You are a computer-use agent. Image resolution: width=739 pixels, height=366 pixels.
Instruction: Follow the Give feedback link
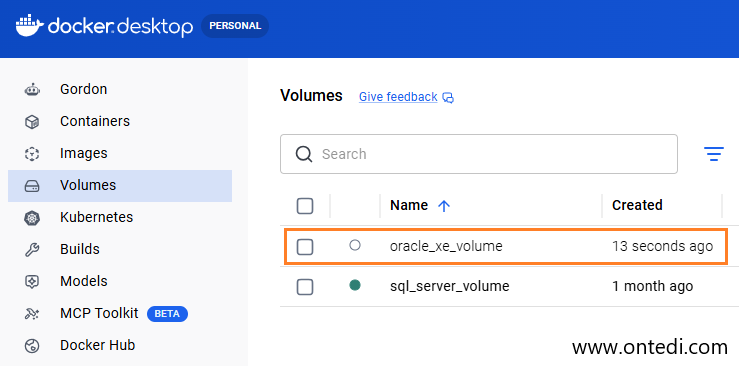pyautogui.click(x=398, y=97)
